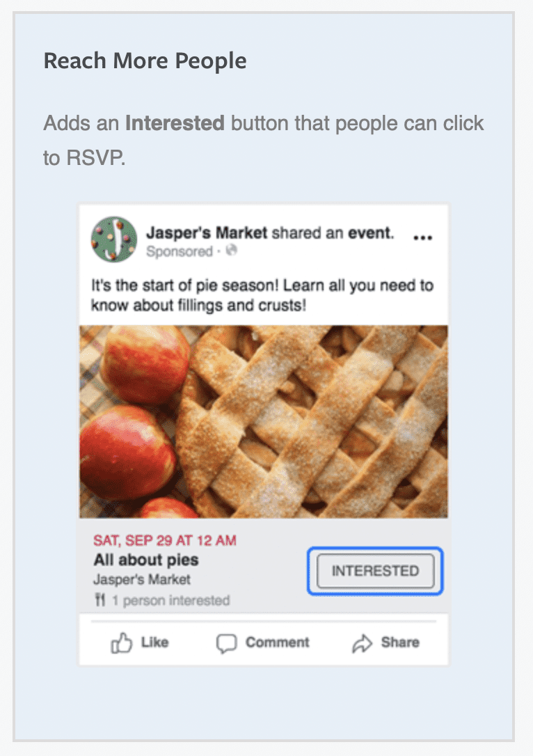Click the "to RSVP." description line
This screenshot has width=533, height=756.
click(x=83, y=158)
